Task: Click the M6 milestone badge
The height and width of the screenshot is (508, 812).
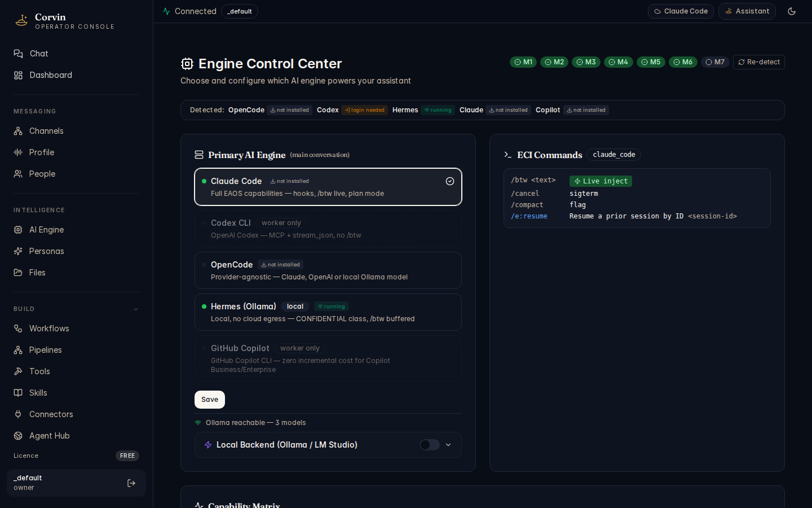Action: [x=683, y=62]
